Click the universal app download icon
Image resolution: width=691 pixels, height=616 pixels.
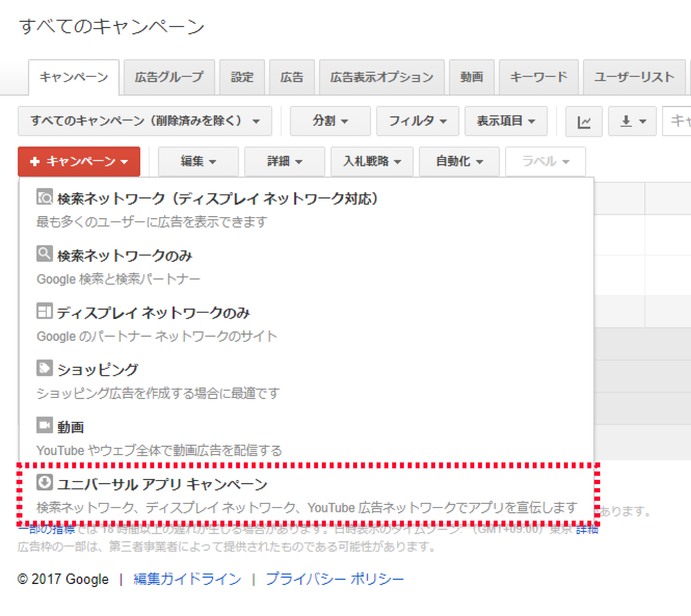44,482
